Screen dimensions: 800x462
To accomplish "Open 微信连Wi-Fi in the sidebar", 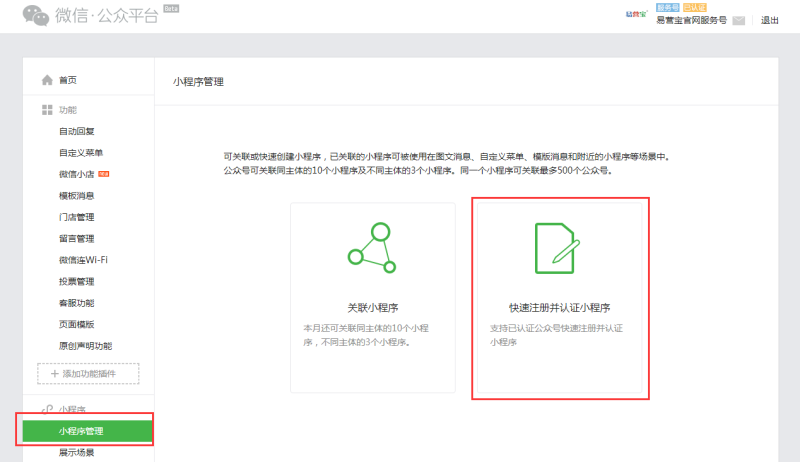I will pyautogui.click(x=84, y=260).
